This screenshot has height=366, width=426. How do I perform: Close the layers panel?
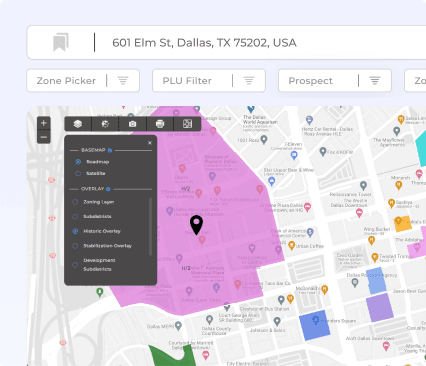tap(150, 143)
